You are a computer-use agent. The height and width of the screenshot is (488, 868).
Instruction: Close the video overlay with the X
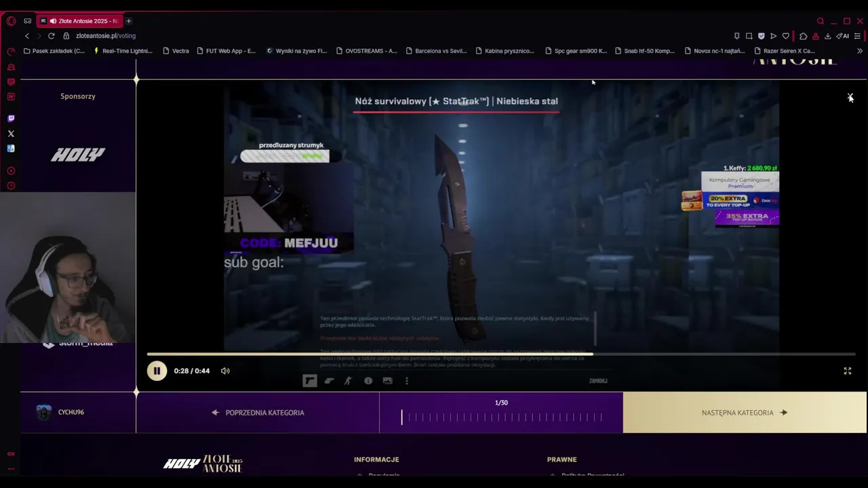coord(850,98)
